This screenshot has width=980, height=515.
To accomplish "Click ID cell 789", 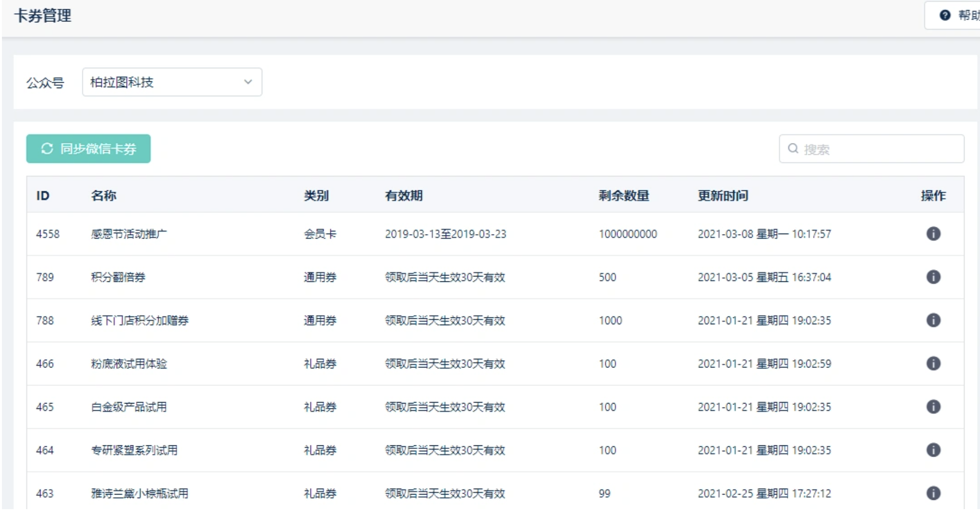I will point(45,277).
